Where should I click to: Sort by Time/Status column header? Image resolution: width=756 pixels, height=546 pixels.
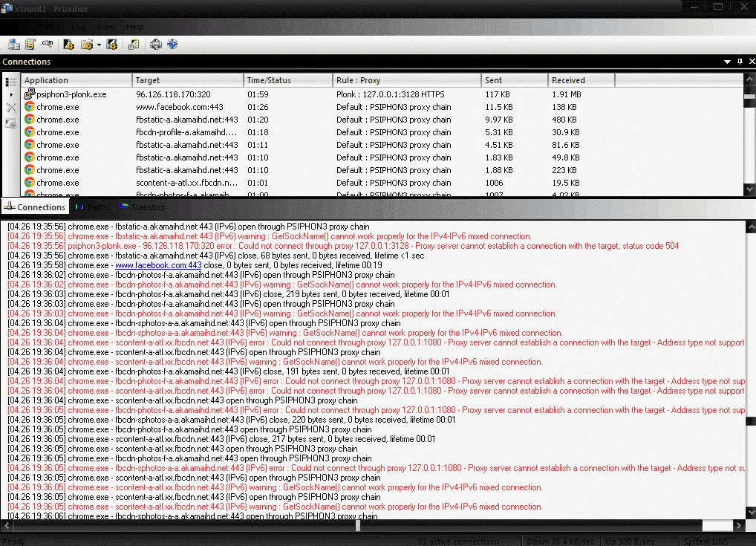tap(288, 80)
